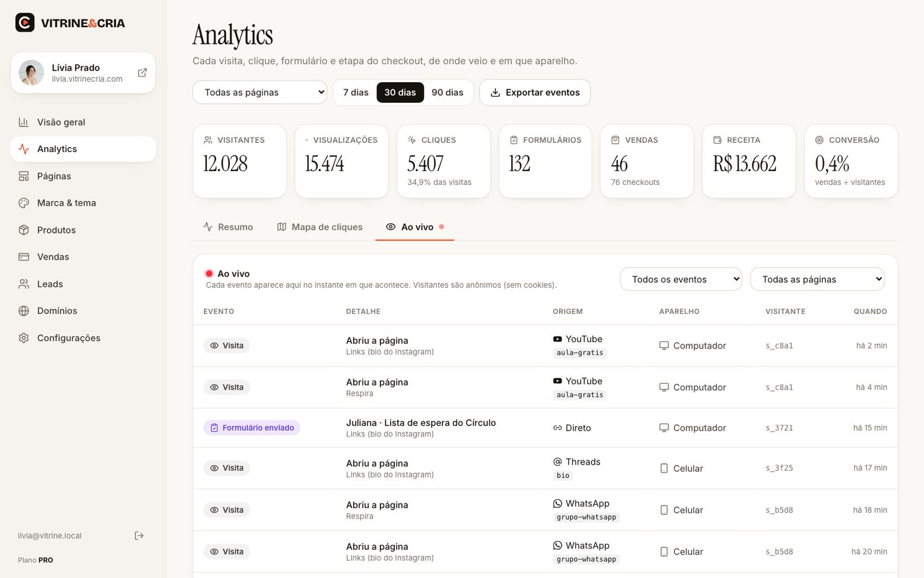Open external link icon beside Lívia Prado
This screenshot has height=578, width=924.
click(x=142, y=73)
